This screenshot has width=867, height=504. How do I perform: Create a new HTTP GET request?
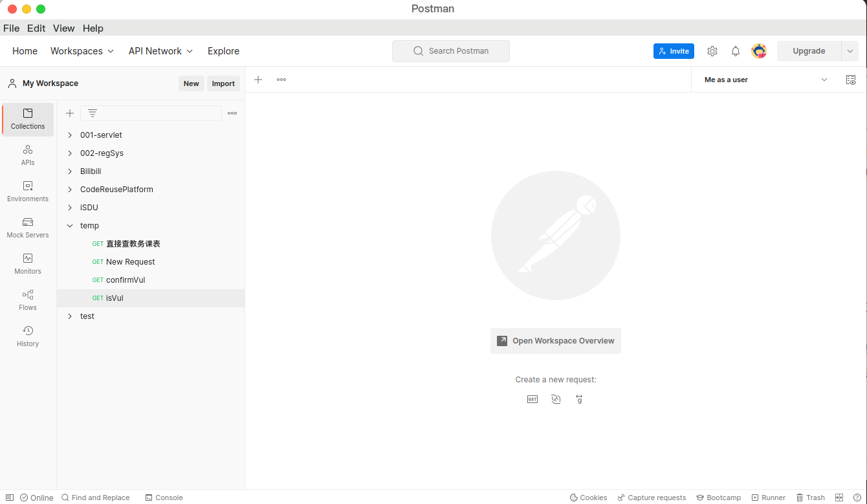pyautogui.click(x=532, y=399)
